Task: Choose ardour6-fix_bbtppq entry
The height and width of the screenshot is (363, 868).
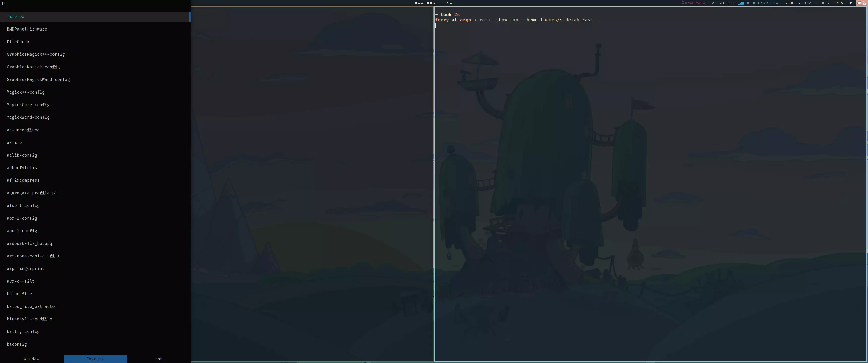Action: pyautogui.click(x=95, y=244)
